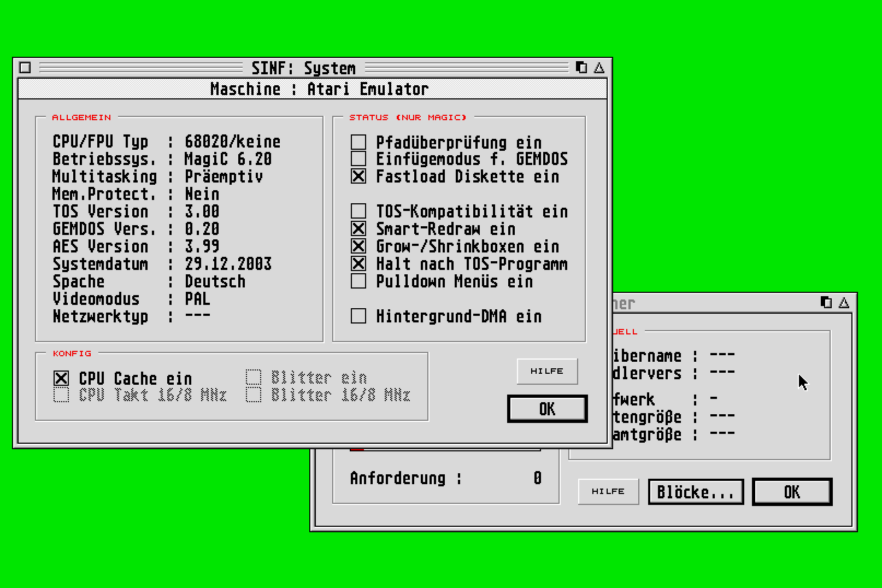Click the TOS Version value 3.00
882x588 pixels.
pyautogui.click(x=202, y=211)
